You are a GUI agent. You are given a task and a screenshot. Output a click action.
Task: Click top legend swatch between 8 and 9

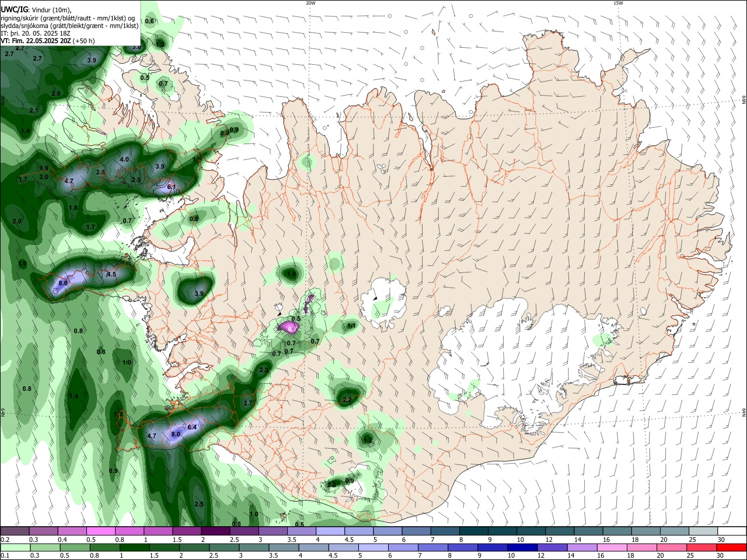(x=473, y=531)
